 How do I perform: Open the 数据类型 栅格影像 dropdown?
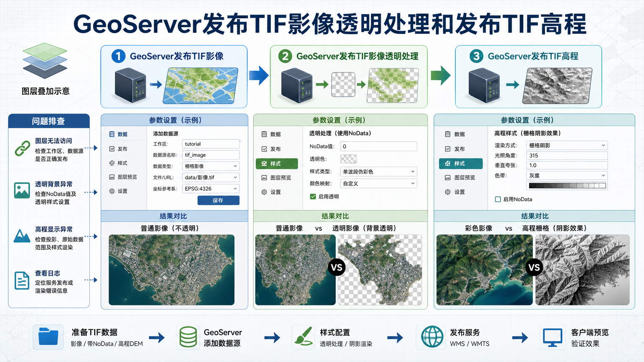[211, 166]
